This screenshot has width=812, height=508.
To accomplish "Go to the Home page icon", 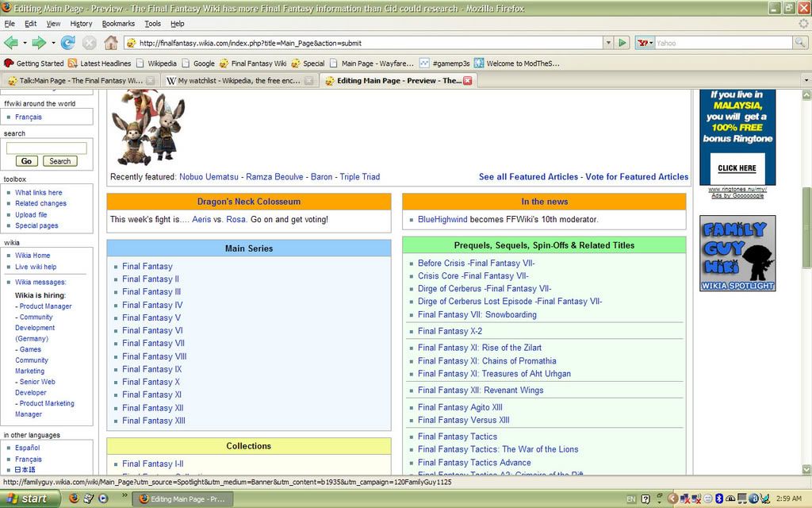I will [x=111, y=43].
